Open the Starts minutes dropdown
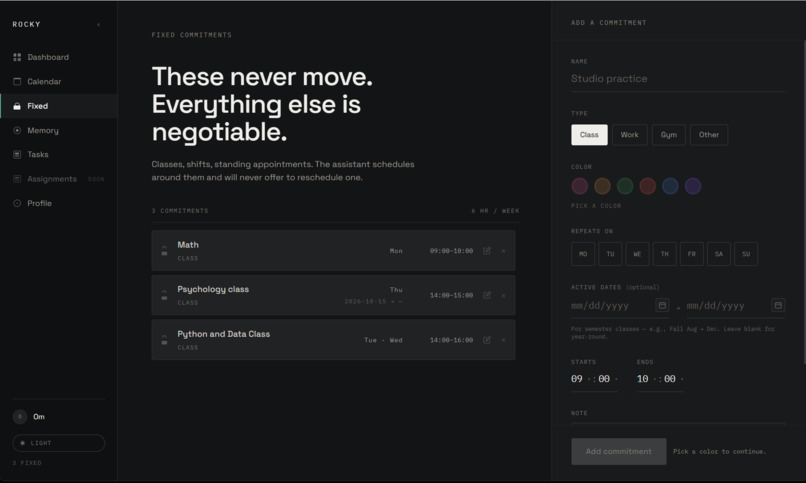Image resolution: width=806 pixels, height=483 pixels. click(608, 379)
